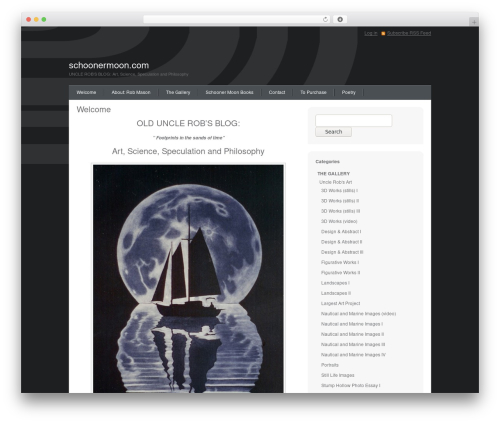Click the browser address bar
This screenshot has height=423, width=500.
[237, 19]
